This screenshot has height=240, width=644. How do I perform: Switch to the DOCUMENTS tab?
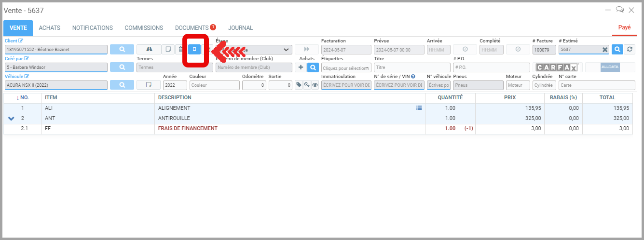(x=192, y=28)
